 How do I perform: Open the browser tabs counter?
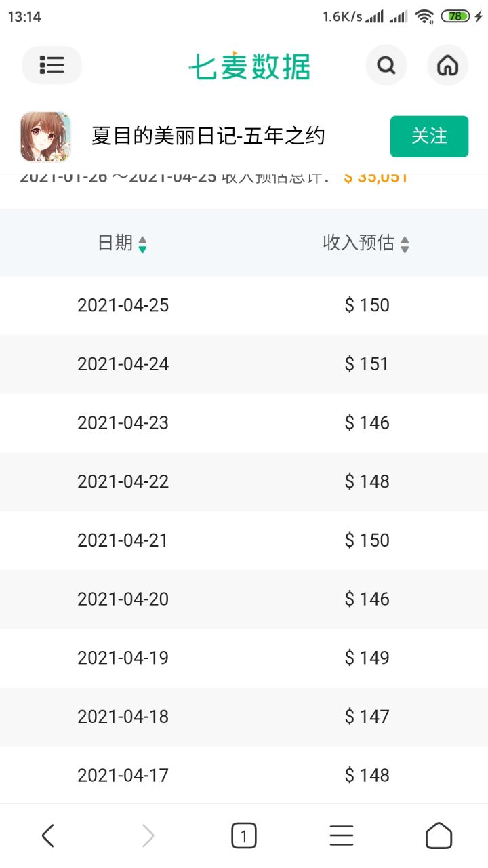point(244,835)
